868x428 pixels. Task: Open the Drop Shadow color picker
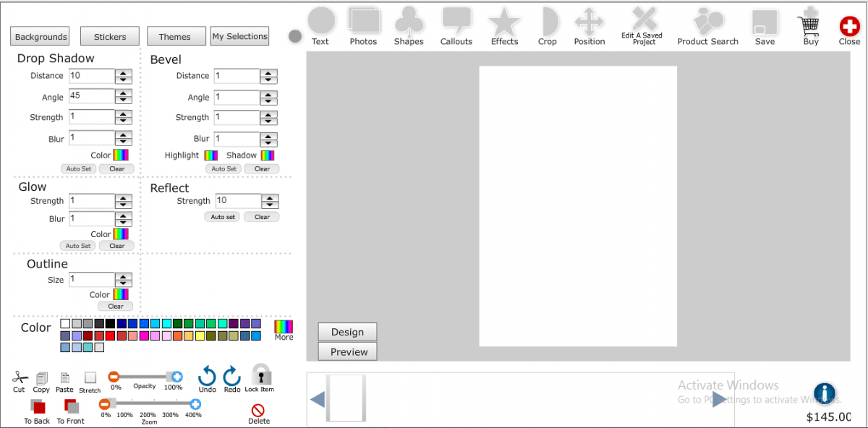tap(121, 155)
